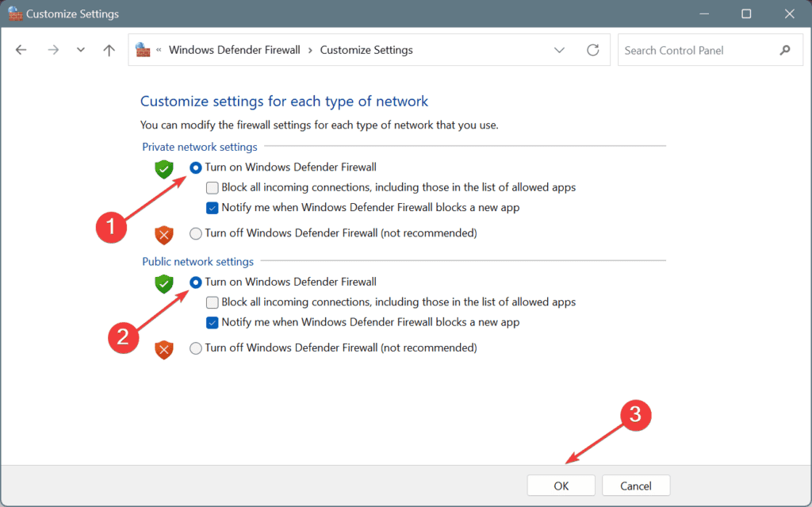Expand address bar history dropdown
Image resolution: width=812 pixels, height=507 pixels.
[559, 50]
